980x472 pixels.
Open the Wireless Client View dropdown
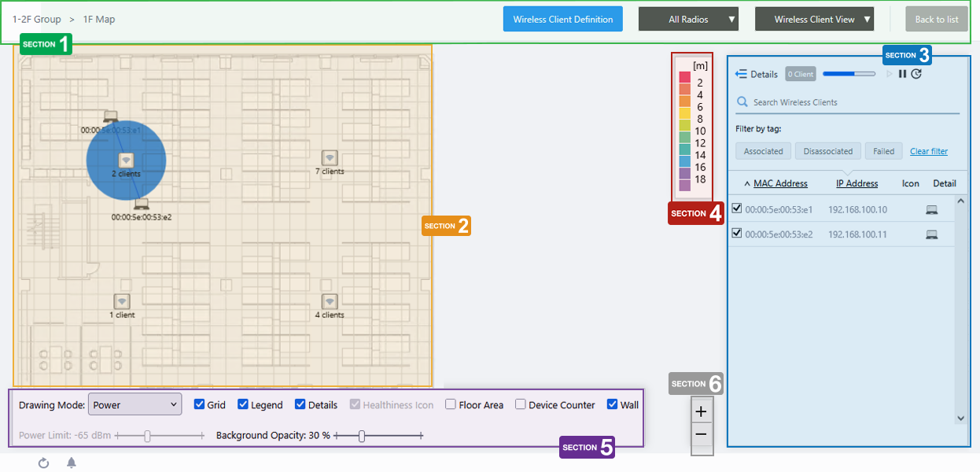[x=814, y=20]
